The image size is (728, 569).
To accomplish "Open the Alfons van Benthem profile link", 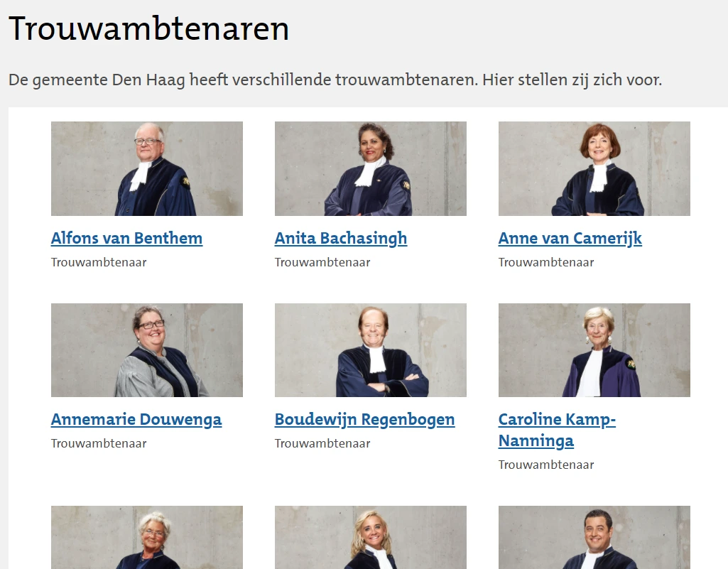I will tap(126, 238).
